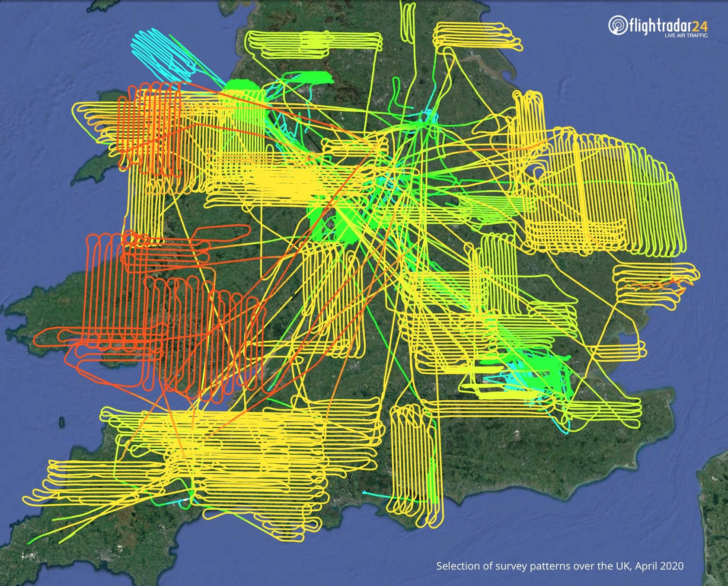
Task: Click the small island in the Bristol Channel
Action: pos(62,422)
